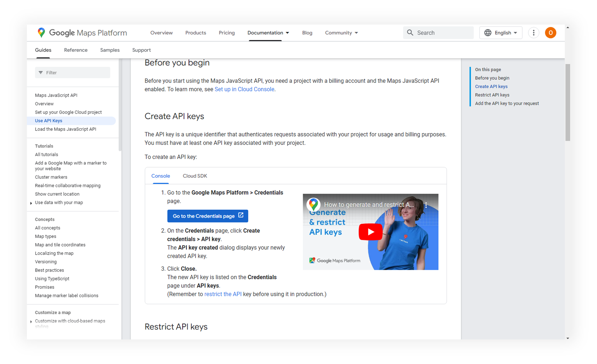Open the Reference tab

point(75,50)
